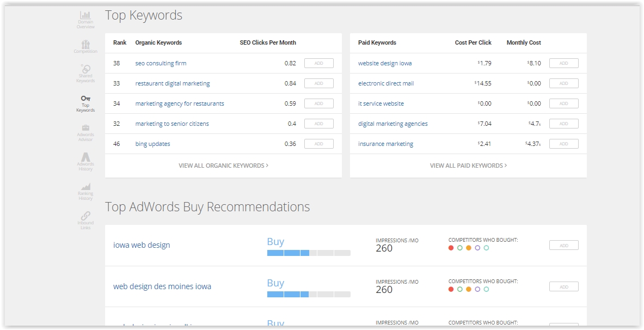
Task: Open Inbound Links sidebar item
Action: coord(85,221)
